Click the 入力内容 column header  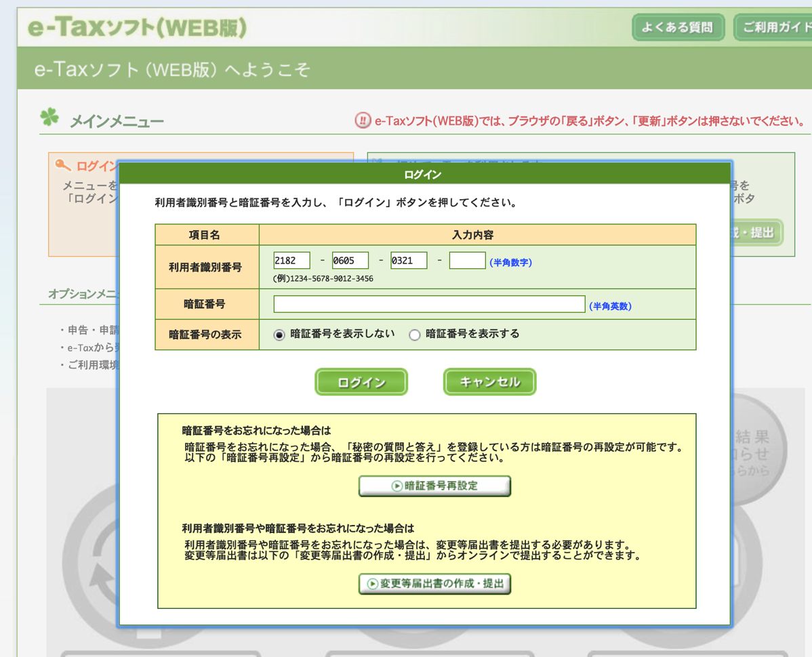click(x=473, y=235)
